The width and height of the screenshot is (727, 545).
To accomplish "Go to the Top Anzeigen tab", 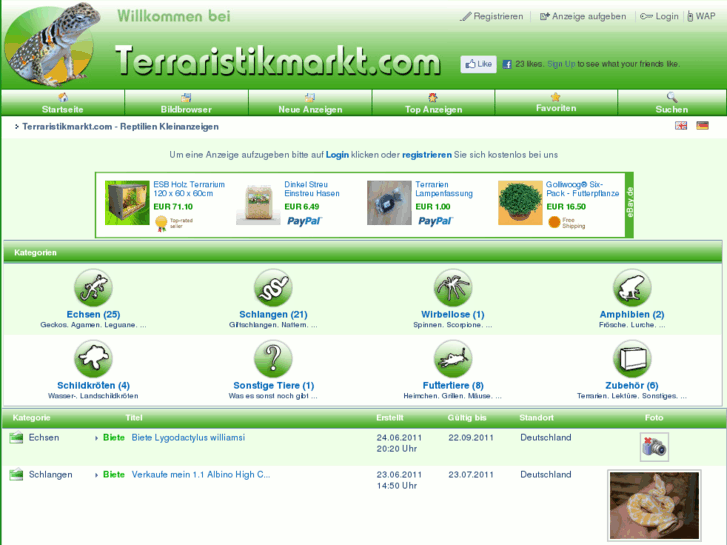I will [x=434, y=103].
